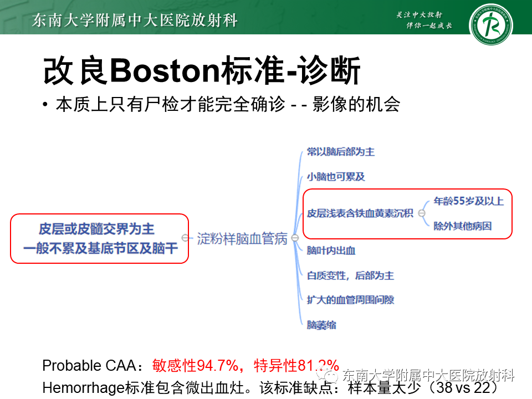This screenshot has width=532, height=399.
Task: Click the red text 特异性81.2%
Action: tap(296, 366)
